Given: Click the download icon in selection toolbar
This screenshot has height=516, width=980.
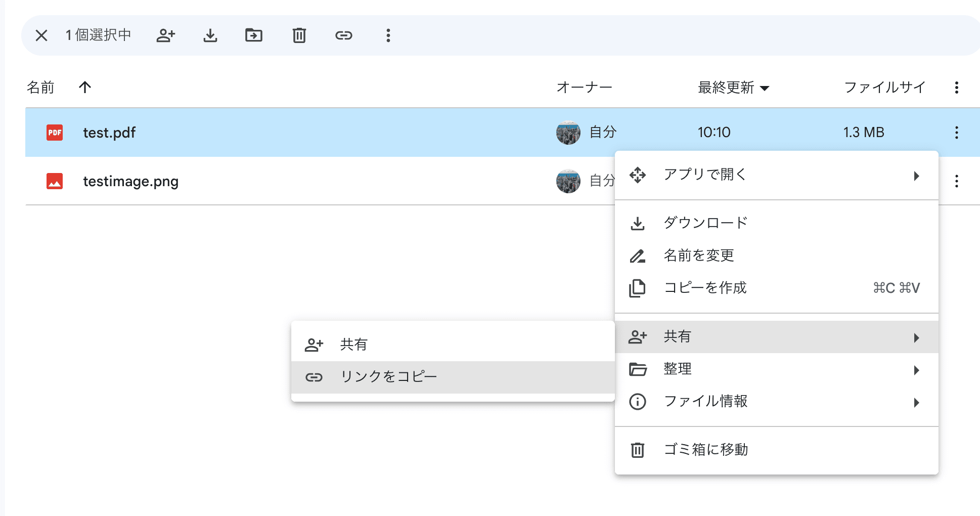Looking at the screenshot, I should coord(210,35).
